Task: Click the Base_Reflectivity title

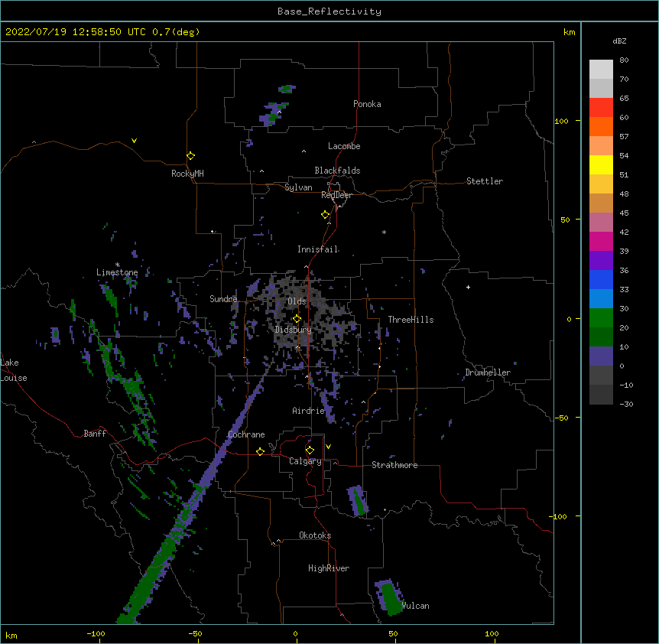Action: tap(329, 11)
